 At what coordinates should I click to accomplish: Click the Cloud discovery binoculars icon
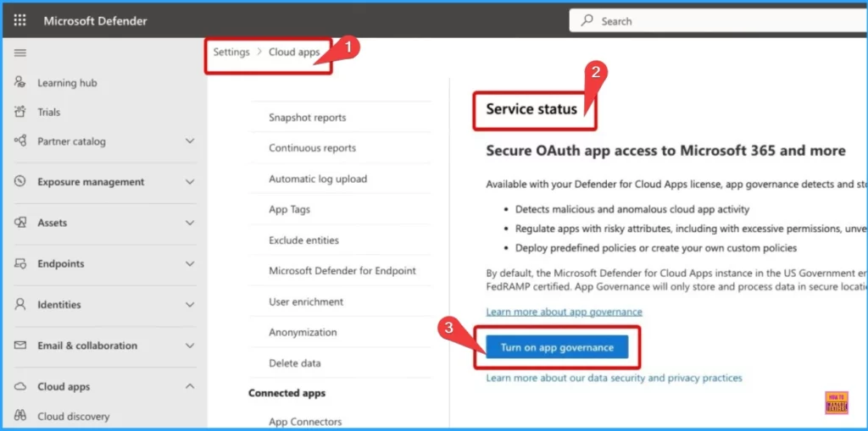click(x=20, y=416)
